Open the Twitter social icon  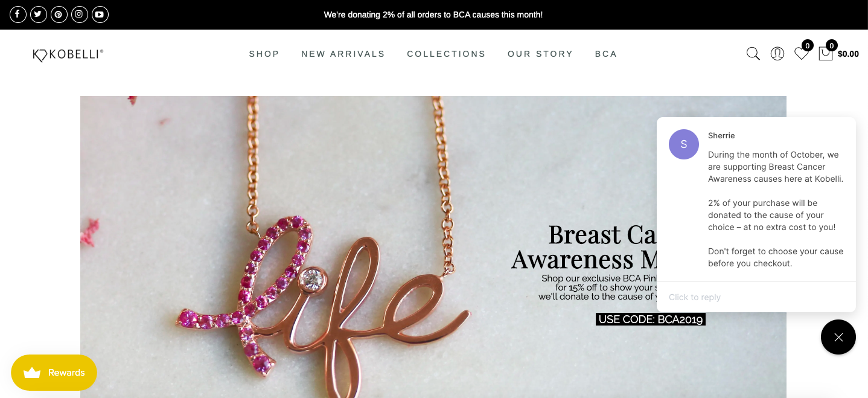coord(39,14)
